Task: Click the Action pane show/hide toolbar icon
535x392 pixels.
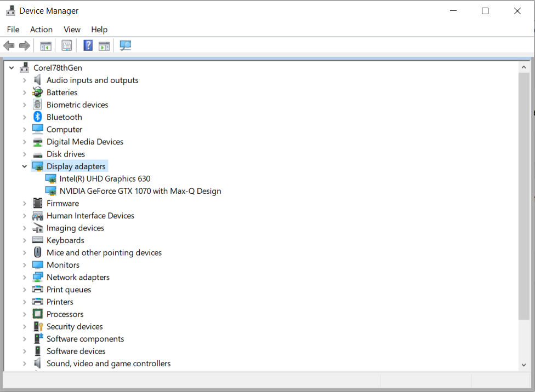Action: coord(104,45)
